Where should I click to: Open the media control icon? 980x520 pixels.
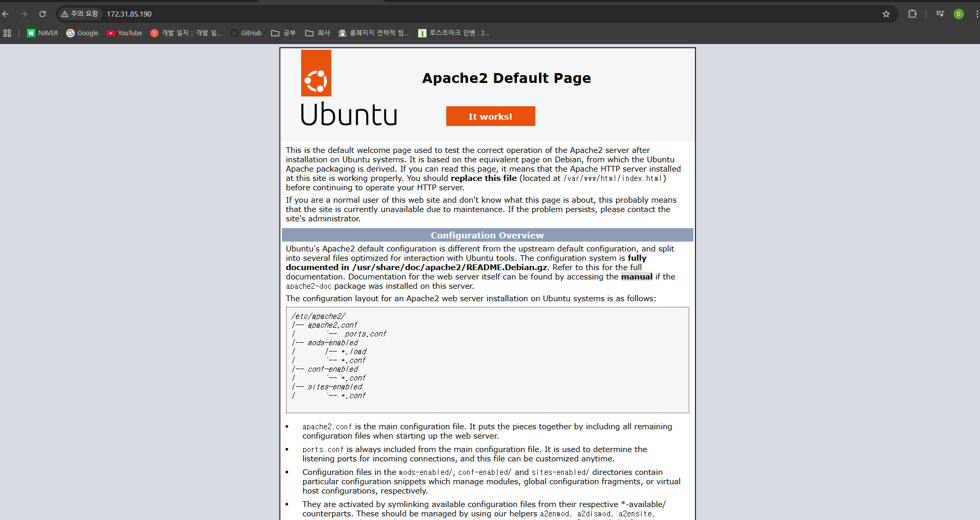940,14
